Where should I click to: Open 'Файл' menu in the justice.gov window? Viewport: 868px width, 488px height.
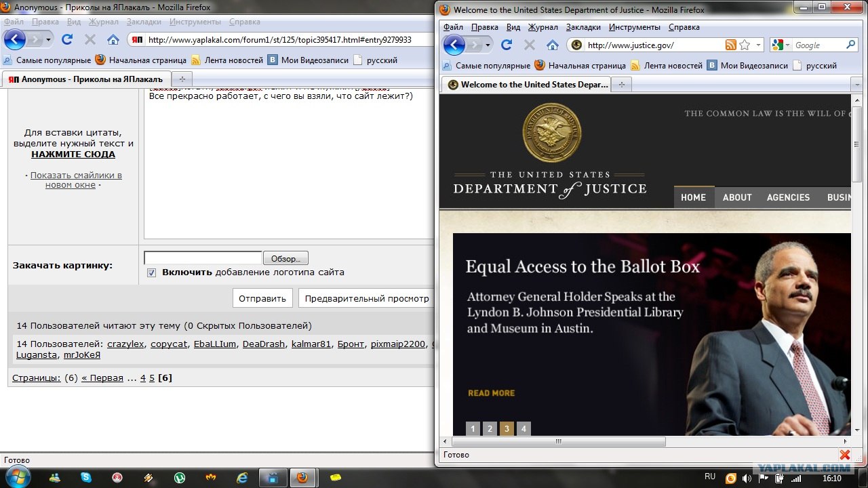453,27
